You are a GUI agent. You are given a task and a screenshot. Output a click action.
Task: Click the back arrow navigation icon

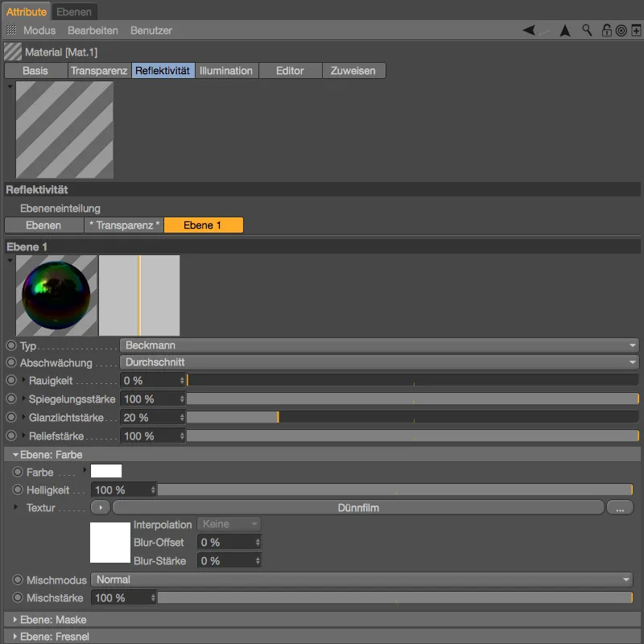[529, 30]
